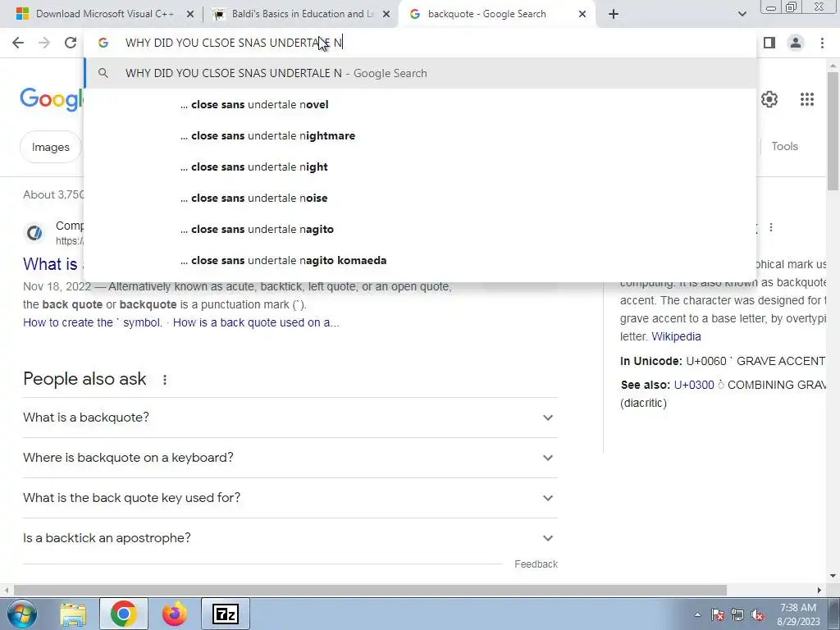The image size is (840, 630).
Task: Choose suggestion 'close sans undertale novel'
Action: (420, 104)
